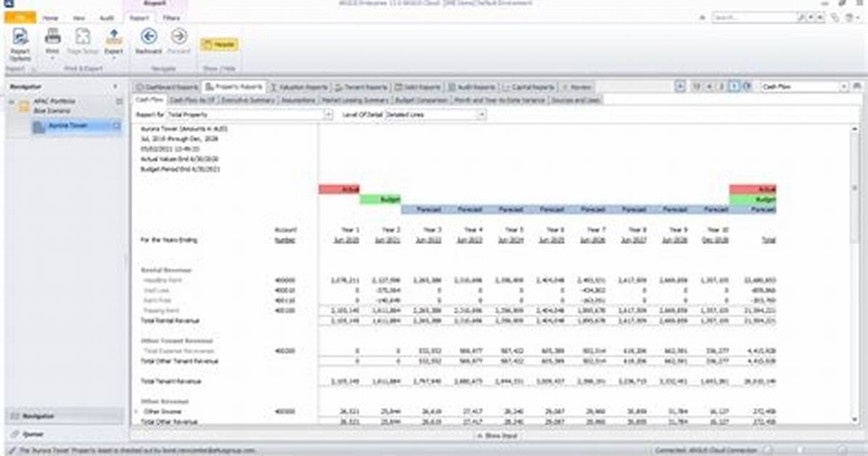Toggle the 'A' button in the report toolbar

[x=680, y=86]
